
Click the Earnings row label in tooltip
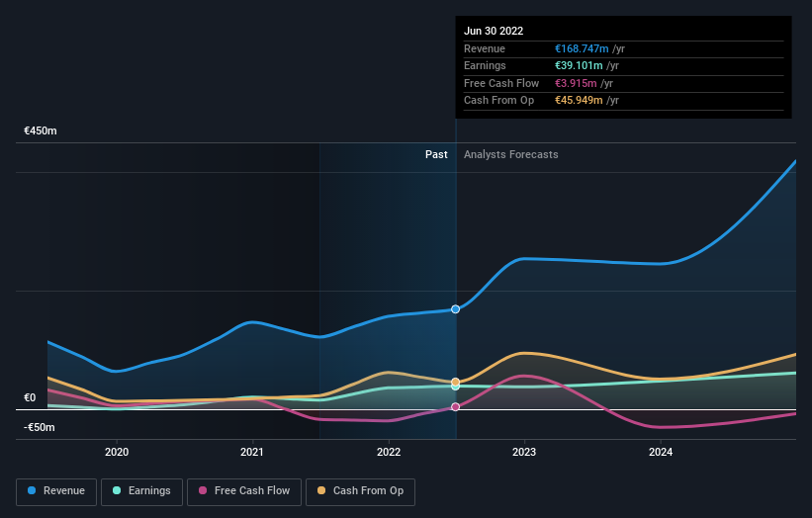pos(485,65)
